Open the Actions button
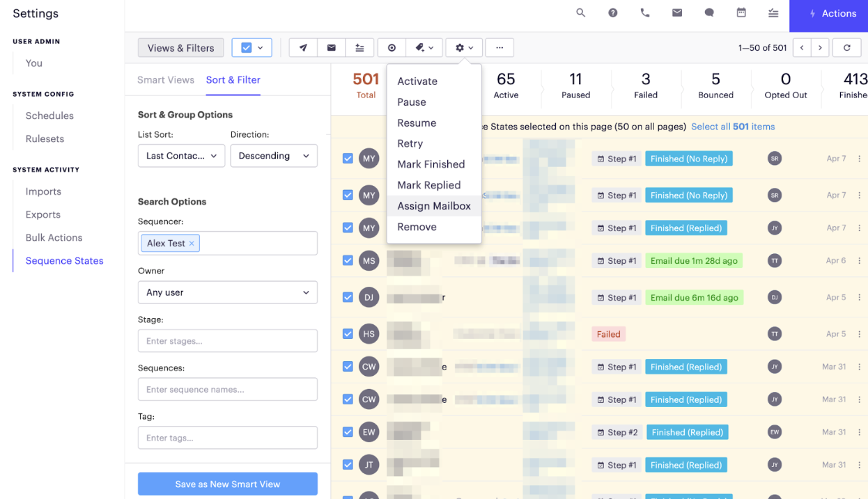Screen dimensions: 868x499 coord(828,14)
